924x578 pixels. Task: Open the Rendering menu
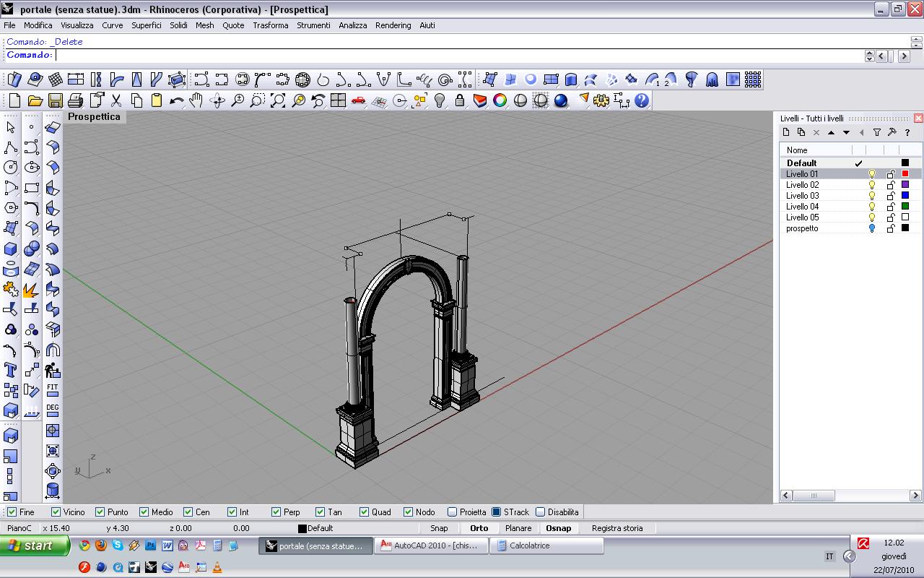pyautogui.click(x=393, y=25)
